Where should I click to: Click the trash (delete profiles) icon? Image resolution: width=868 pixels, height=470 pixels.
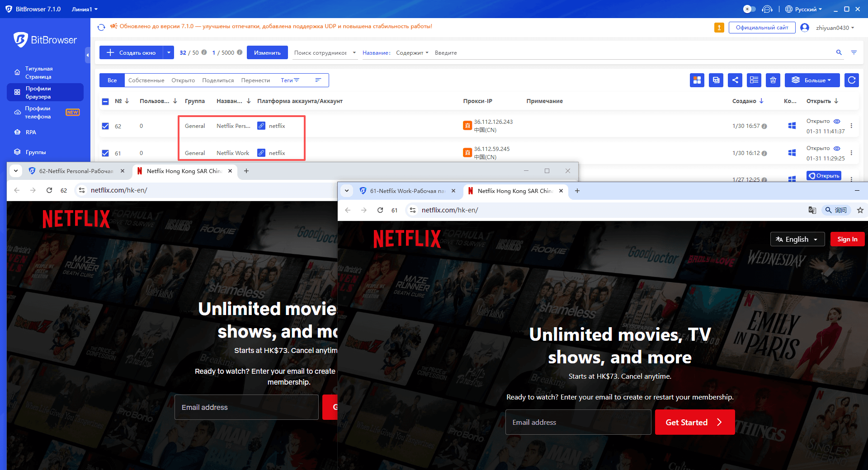click(x=773, y=80)
